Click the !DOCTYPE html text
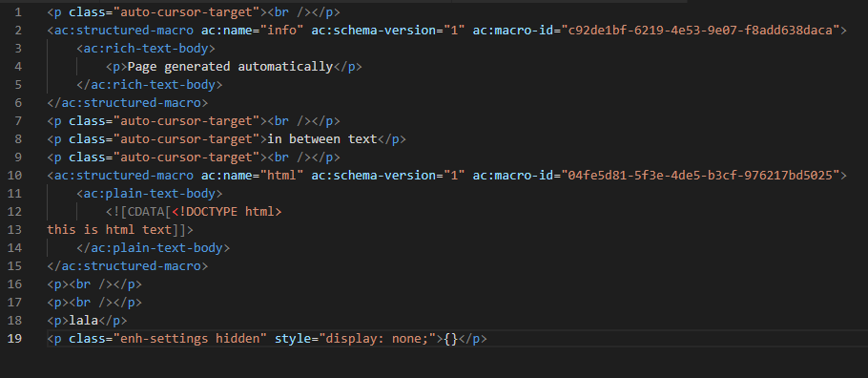This screenshot has width=868, height=378. (227, 212)
